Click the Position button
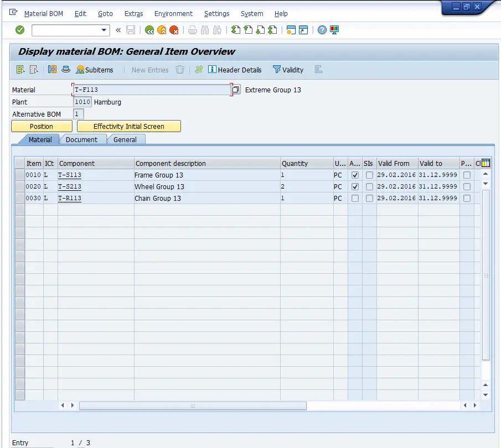This screenshot has height=448, width=501. (x=42, y=126)
